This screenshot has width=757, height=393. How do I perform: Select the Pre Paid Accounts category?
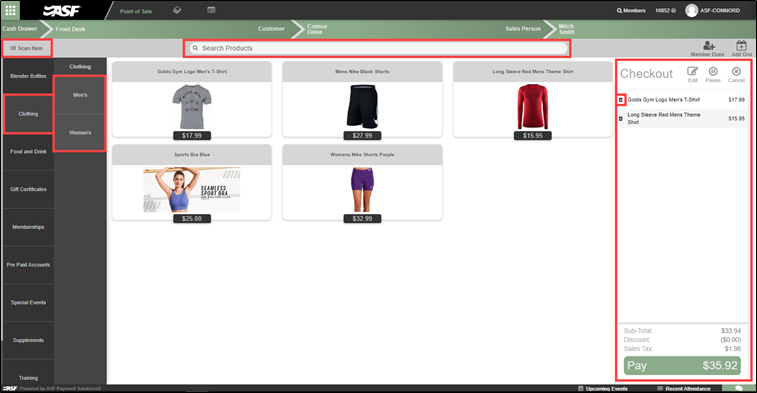(x=28, y=265)
